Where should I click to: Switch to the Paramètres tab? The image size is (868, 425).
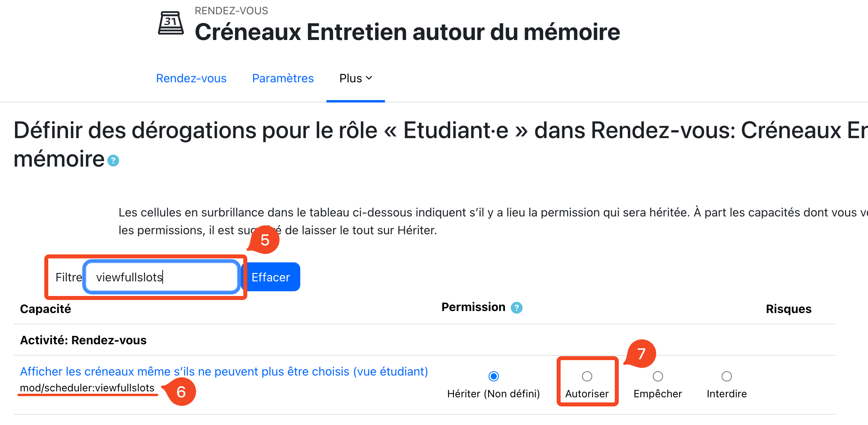283,78
